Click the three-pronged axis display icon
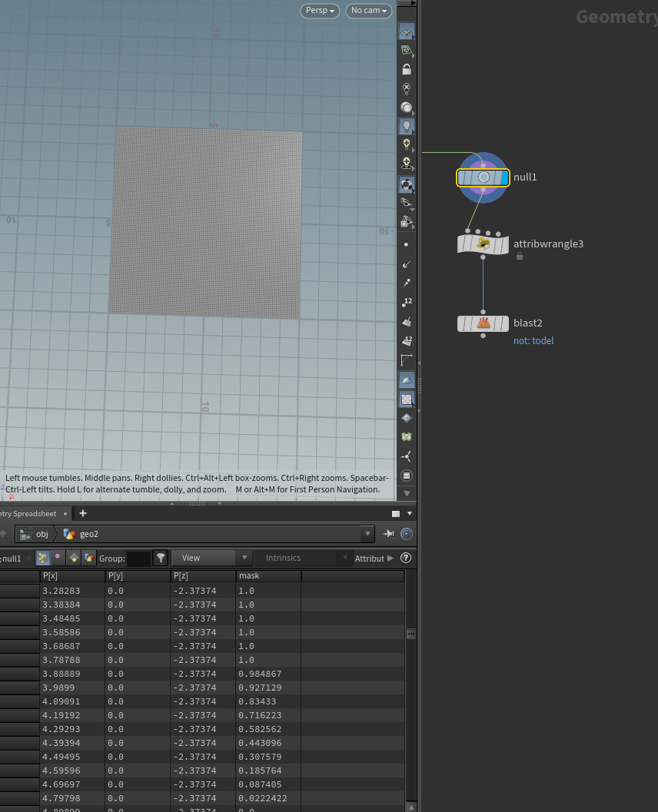The height and width of the screenshot is (812, 658). click(407, 456)
